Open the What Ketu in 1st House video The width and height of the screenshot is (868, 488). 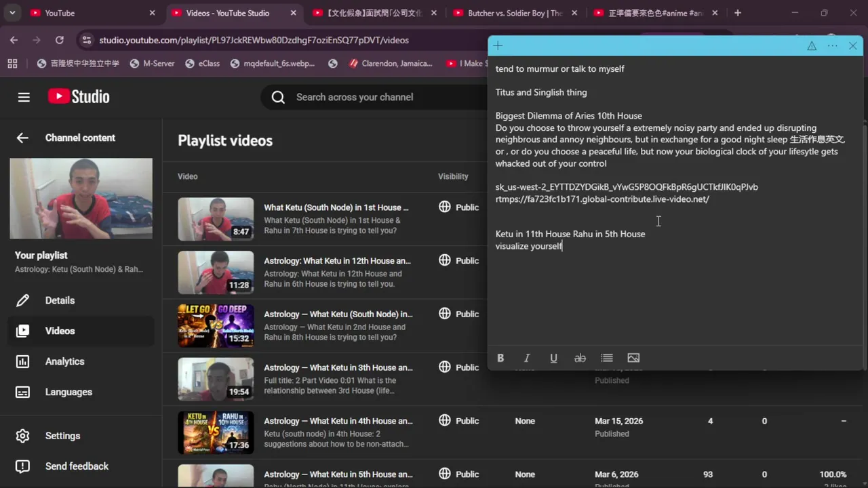click(x=336, y=207)
